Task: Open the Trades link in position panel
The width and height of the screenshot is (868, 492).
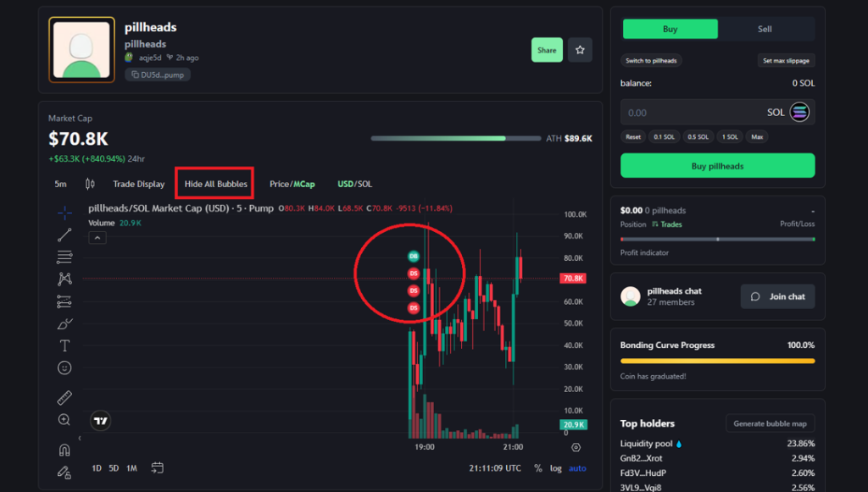Action: 667,224
